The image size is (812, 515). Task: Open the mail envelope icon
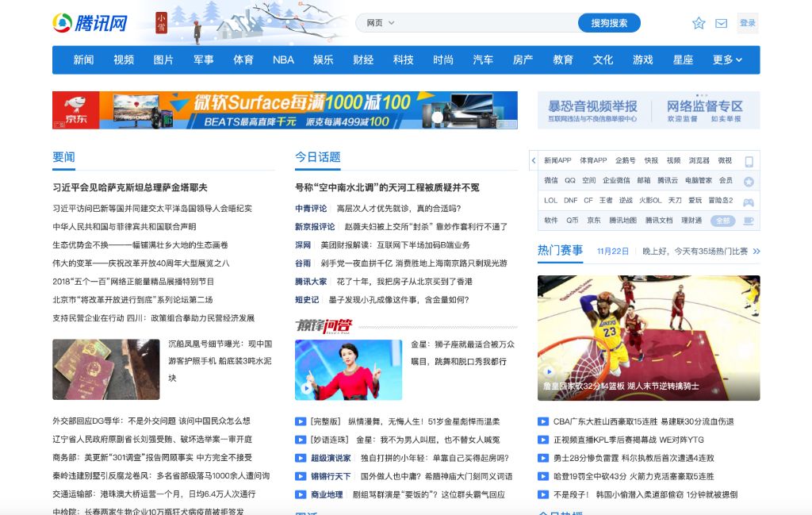point(722,23)
